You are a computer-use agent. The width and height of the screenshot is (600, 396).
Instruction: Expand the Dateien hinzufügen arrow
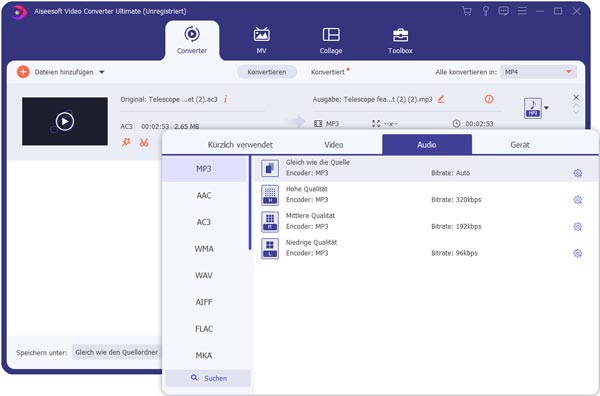102,72
